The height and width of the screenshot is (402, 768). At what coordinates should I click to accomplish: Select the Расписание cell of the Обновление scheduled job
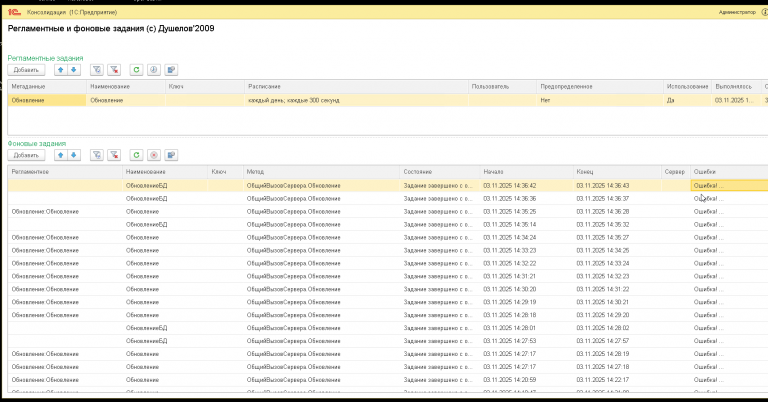(x=356, y=100)
